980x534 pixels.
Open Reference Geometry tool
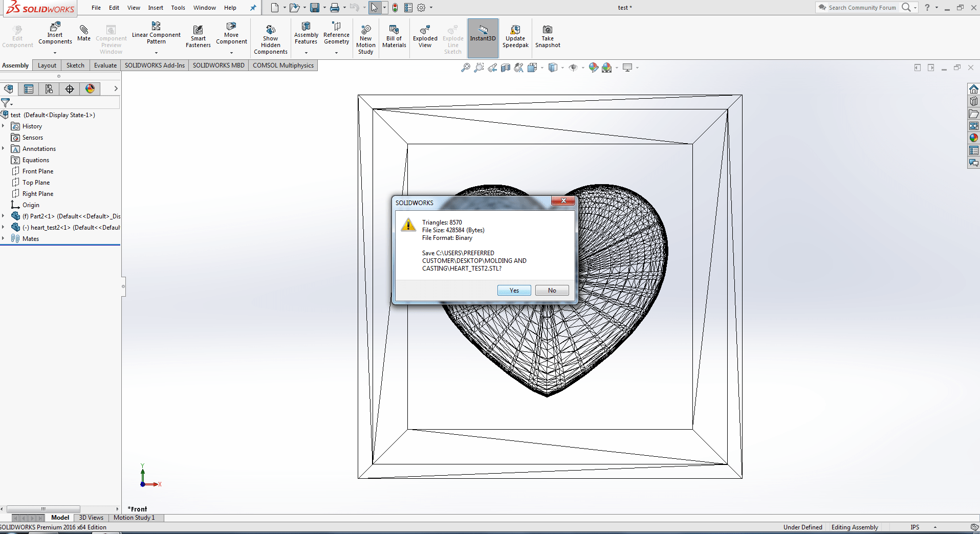(336, 33)
